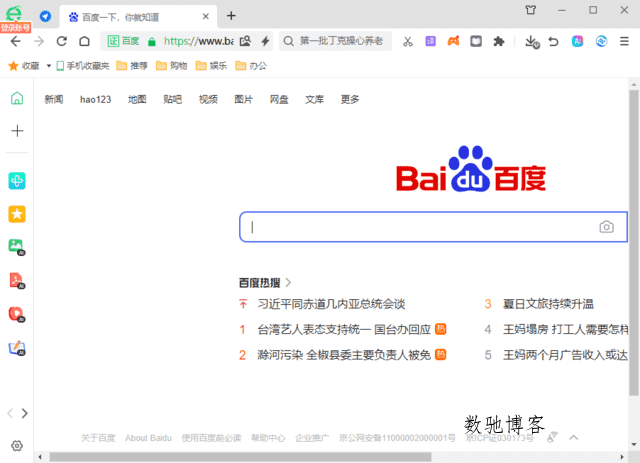Click the gray bookmark extension icon

[476, 41]
